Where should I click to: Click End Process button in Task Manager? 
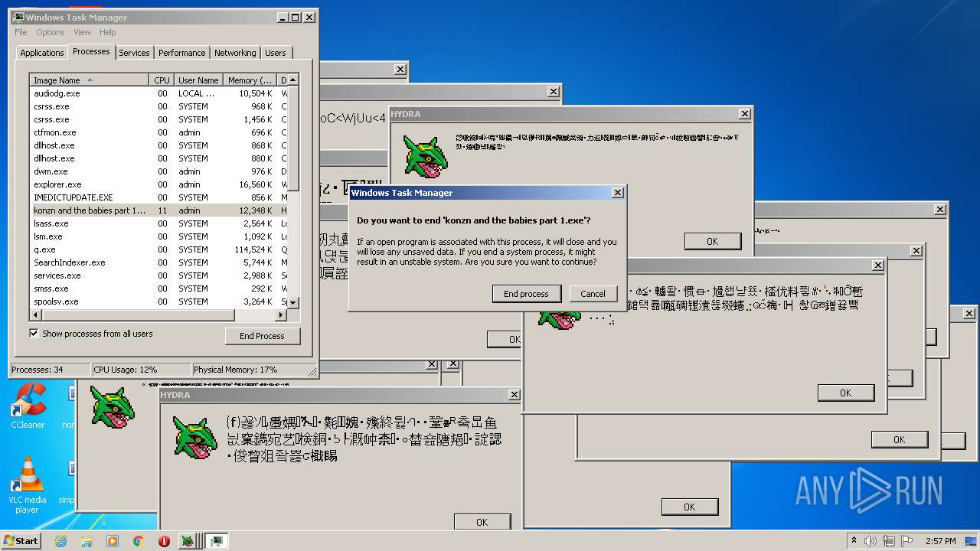click(262, 336)
